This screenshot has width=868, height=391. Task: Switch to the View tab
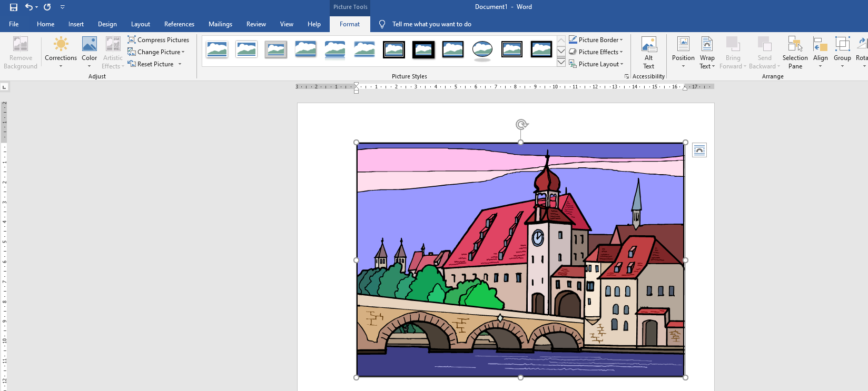[287, 24]
